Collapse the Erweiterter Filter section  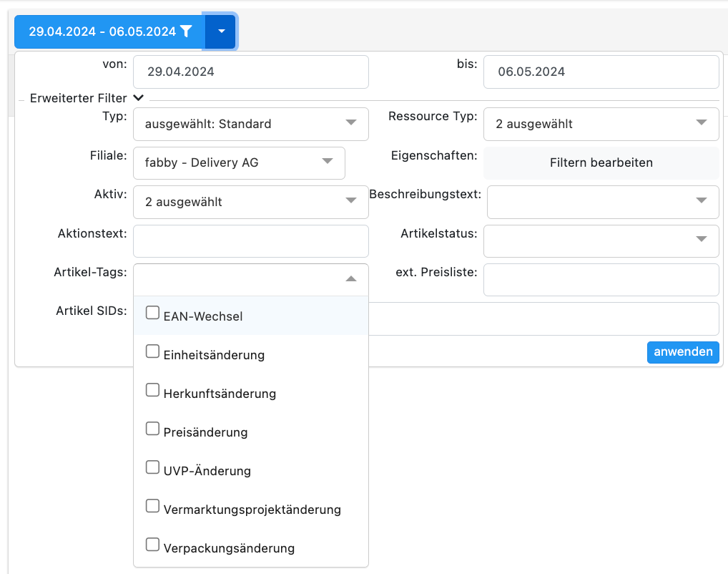(138, 98)
